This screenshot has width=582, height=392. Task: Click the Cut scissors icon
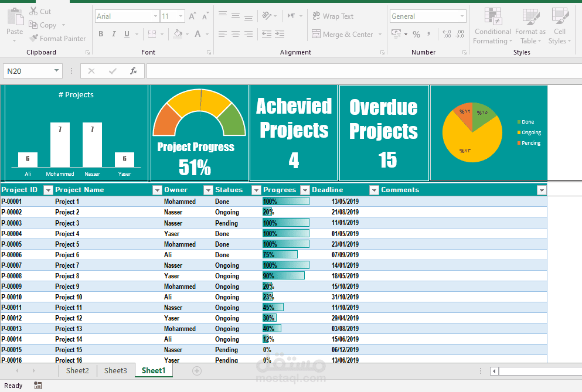click(x=33, y=12)
